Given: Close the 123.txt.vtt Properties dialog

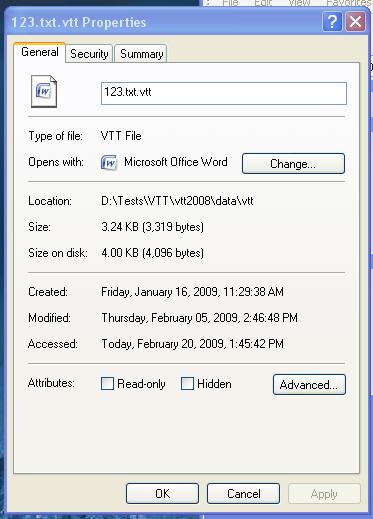Looking at the screenshot, I should 355,22.
